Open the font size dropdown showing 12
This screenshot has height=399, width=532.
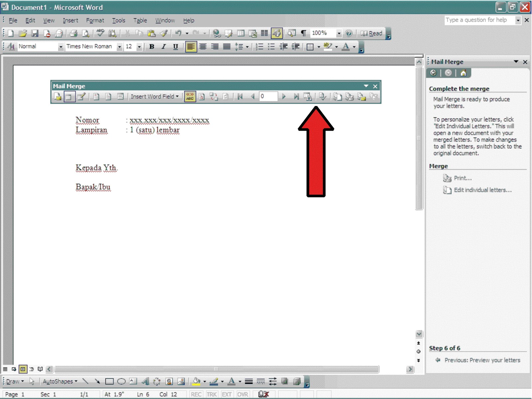click(139, 47)
